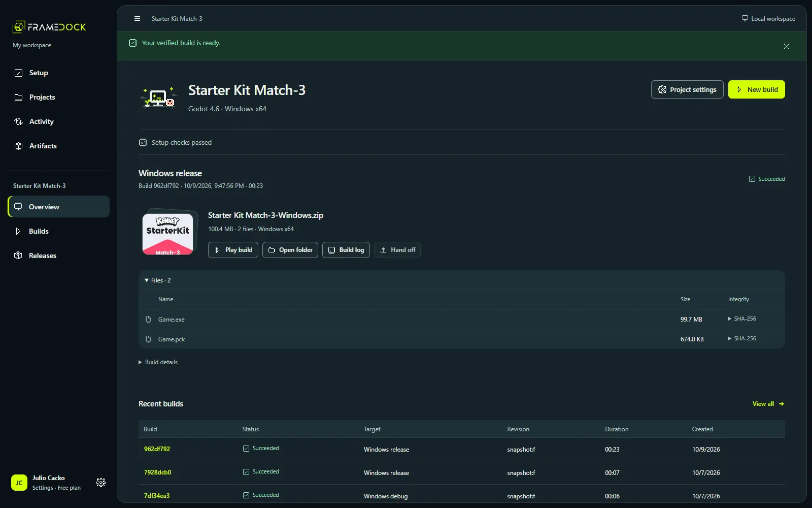The image size is (812, 508).
Task: Click the Game.pck file name
Action: pyautogui.click(x=172, y=339)
